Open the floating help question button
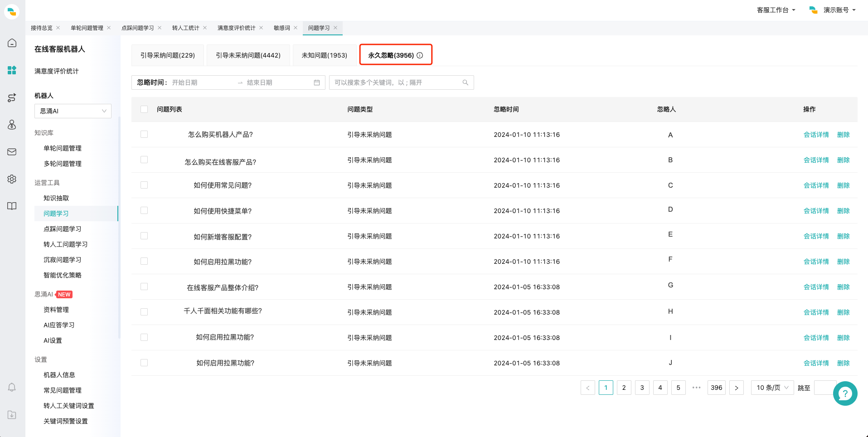868x437 pixels. coord(845,393)
